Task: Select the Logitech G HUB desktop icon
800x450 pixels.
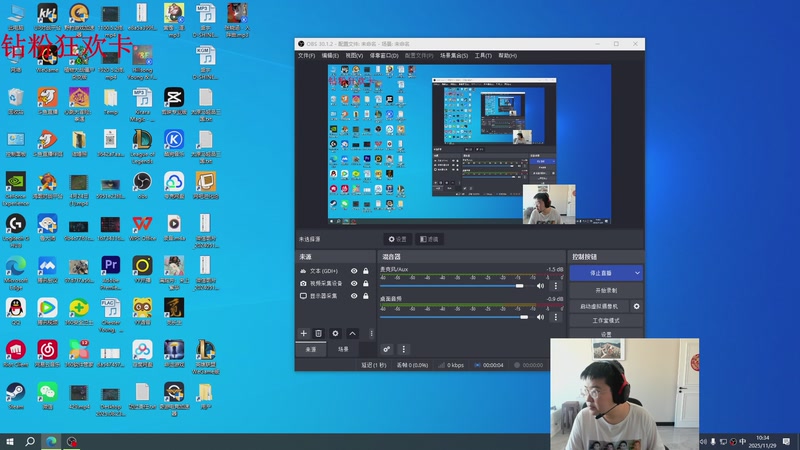Action: (x=16, y=231)
